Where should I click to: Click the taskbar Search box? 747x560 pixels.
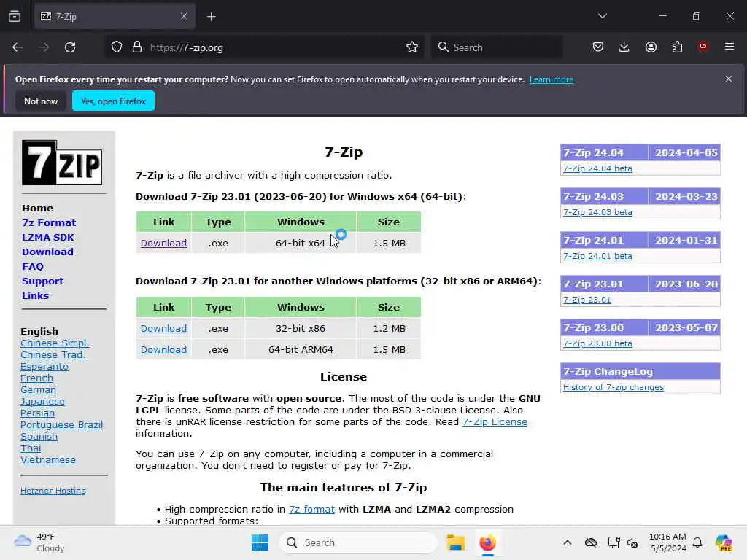coord(357,542)
